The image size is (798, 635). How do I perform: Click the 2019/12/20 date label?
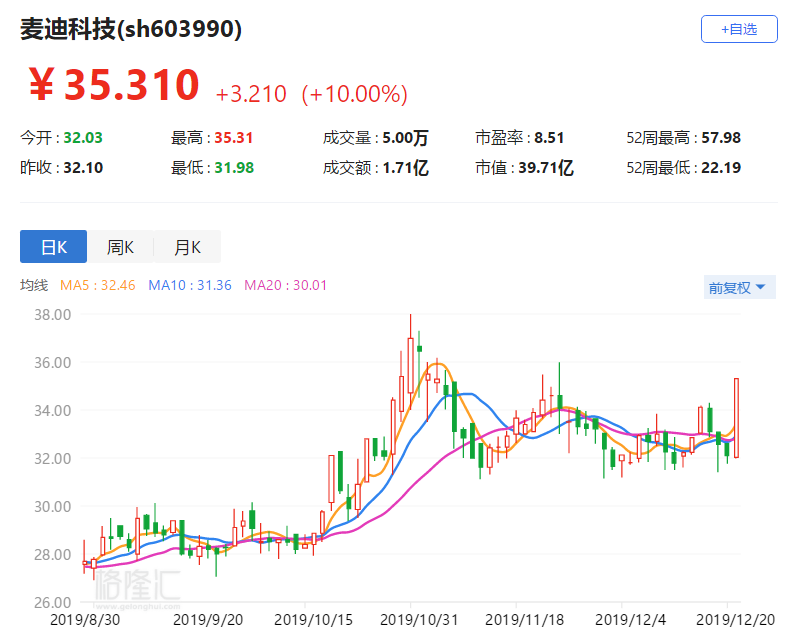point(735,620)
